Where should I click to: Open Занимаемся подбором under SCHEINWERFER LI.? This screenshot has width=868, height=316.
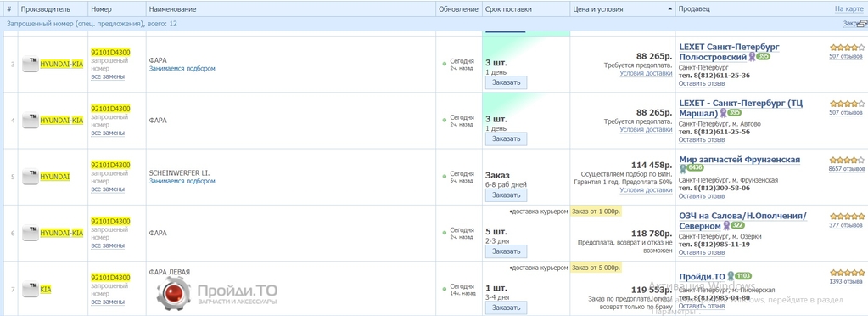point(182,181)
